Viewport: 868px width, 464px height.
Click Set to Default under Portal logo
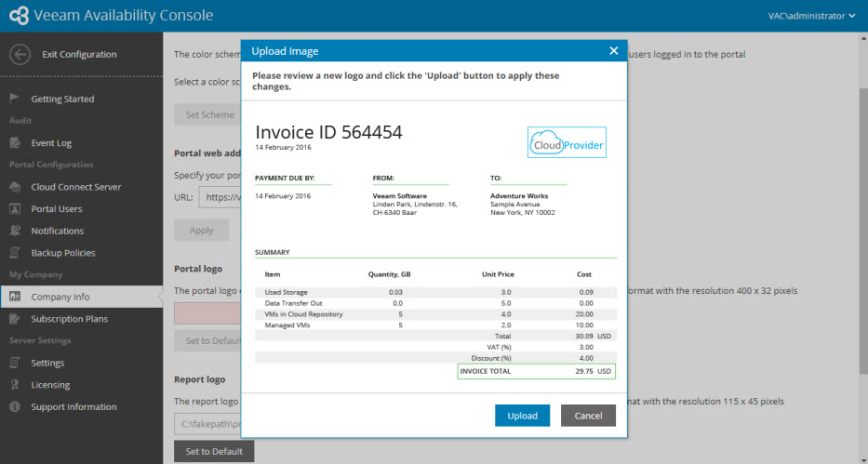click(207, 340)
